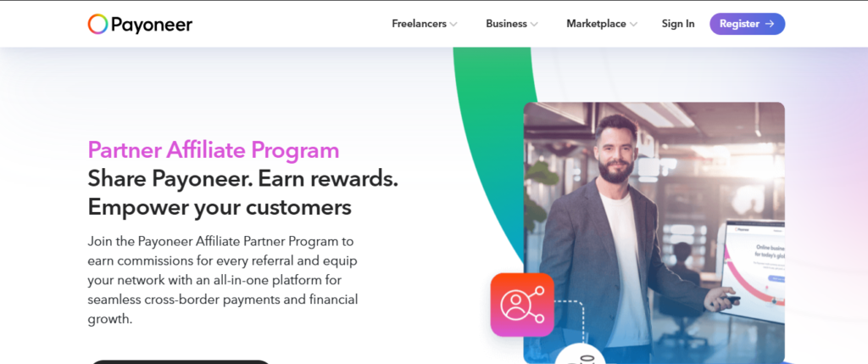Open the Marketplace menu
The width and height of the screenshot is (868, 364).
[x=596, y=24]
